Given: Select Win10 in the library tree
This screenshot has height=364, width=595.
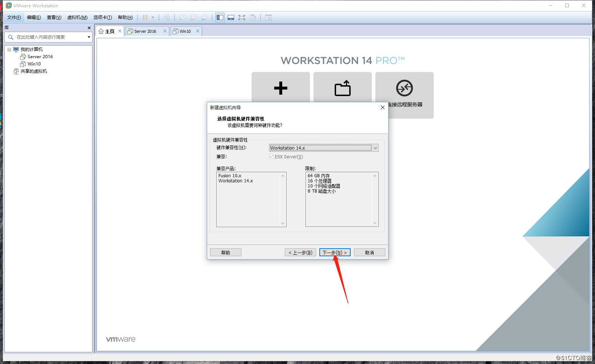Looking at the screenshot, I should click(x=34, y=64).
